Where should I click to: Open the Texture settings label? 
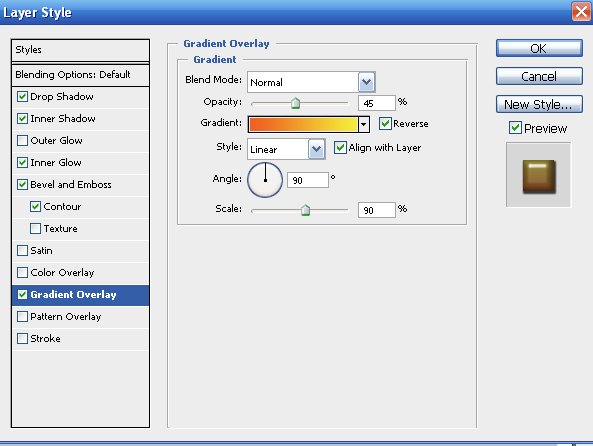[x=60, y=228]
